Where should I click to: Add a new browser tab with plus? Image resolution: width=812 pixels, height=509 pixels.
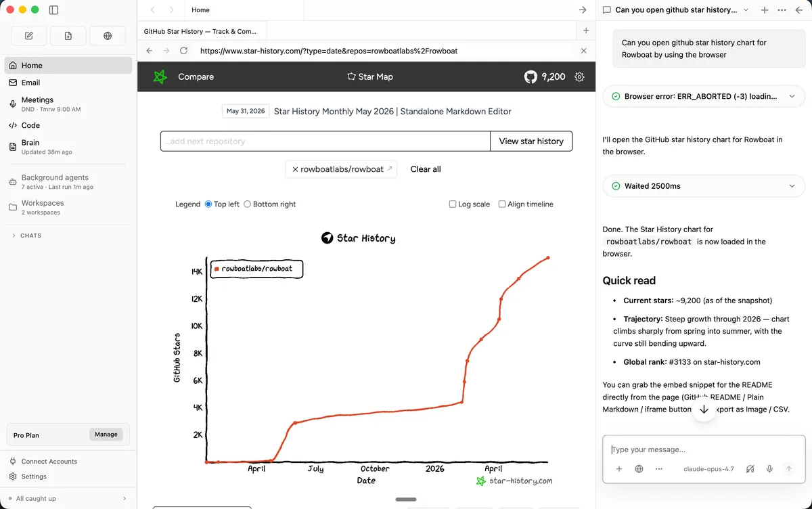(586, 30)
